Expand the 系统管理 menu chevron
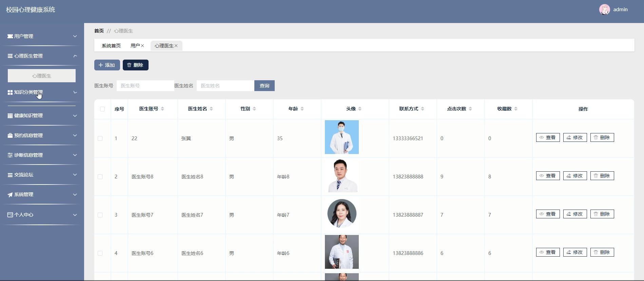The image size is (644, 281). pyautogui.click(x=75, y=195)
